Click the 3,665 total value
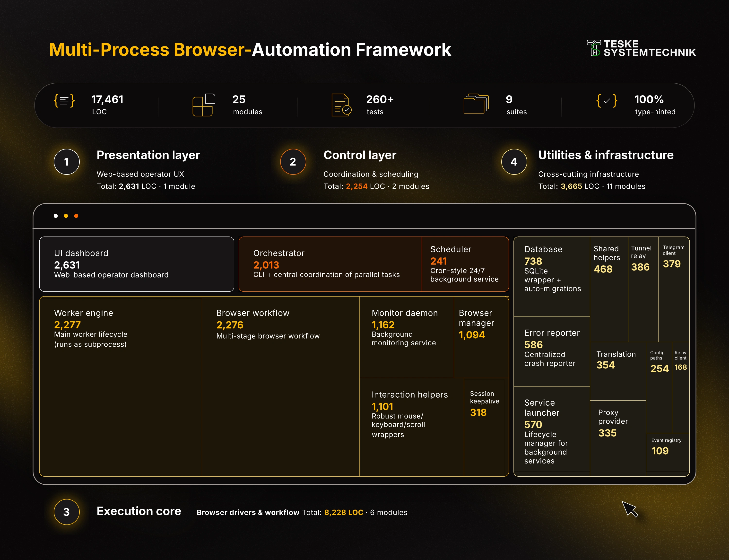Viewport: 729px width, 560px height. click(x=571, y=186)
